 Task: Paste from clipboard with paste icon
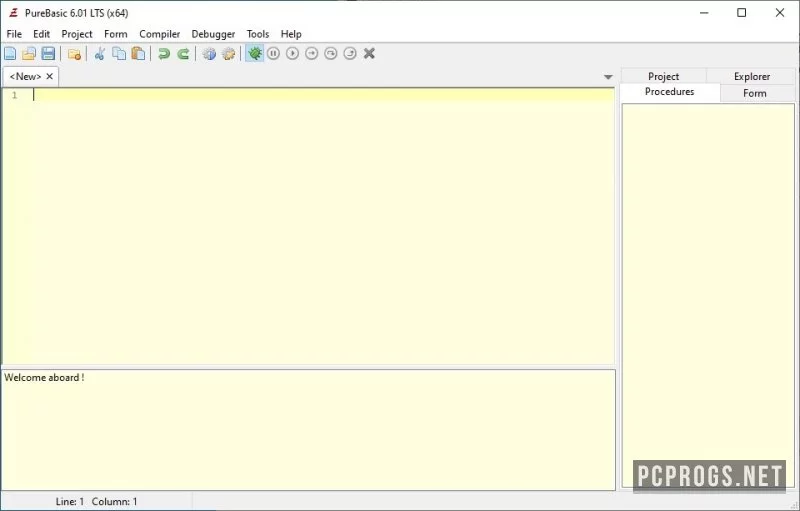pos(138,54)
